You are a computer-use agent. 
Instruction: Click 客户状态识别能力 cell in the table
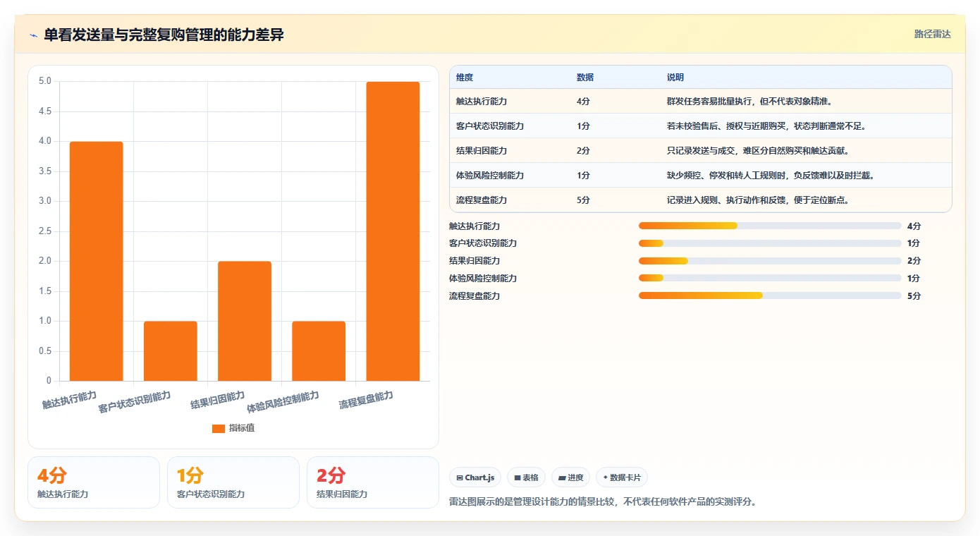click(x=490, y=126)
